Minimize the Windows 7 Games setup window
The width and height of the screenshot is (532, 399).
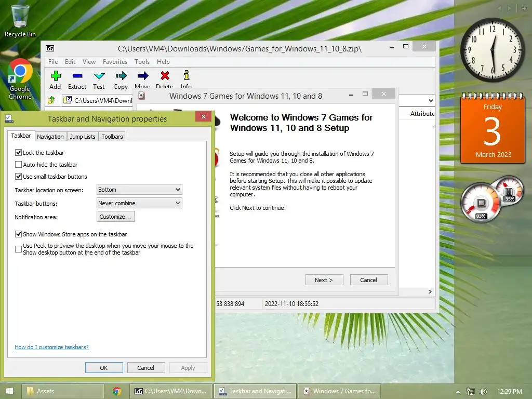pyautogui.click(x=351, y=94)
